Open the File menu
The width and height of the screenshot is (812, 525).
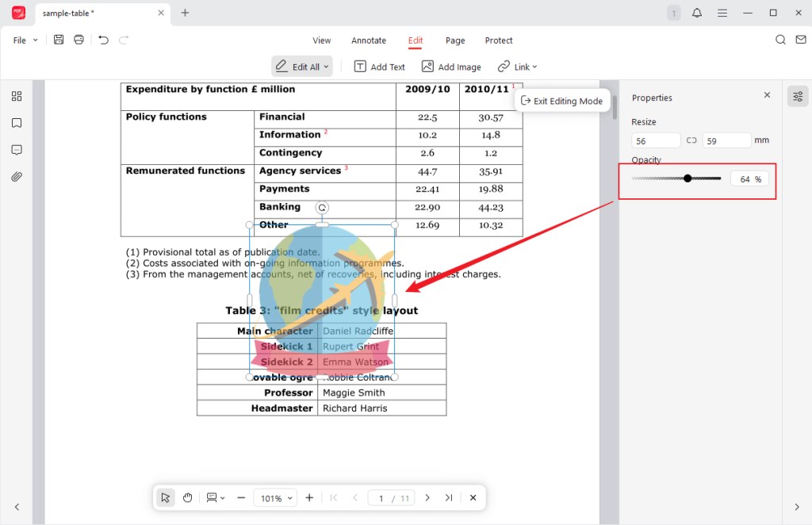coord(21,40)
